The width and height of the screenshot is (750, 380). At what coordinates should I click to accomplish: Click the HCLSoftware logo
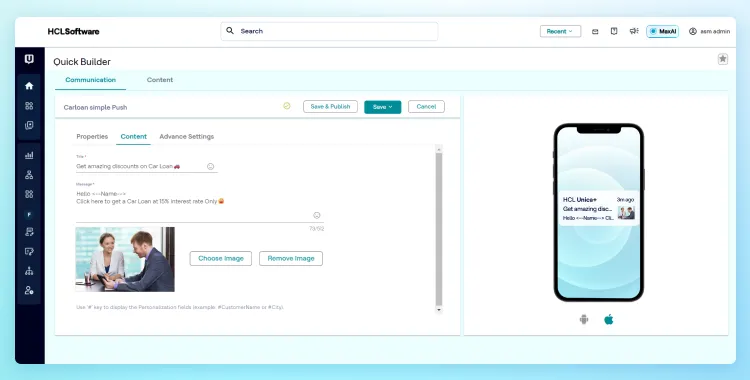coord(73,32)
